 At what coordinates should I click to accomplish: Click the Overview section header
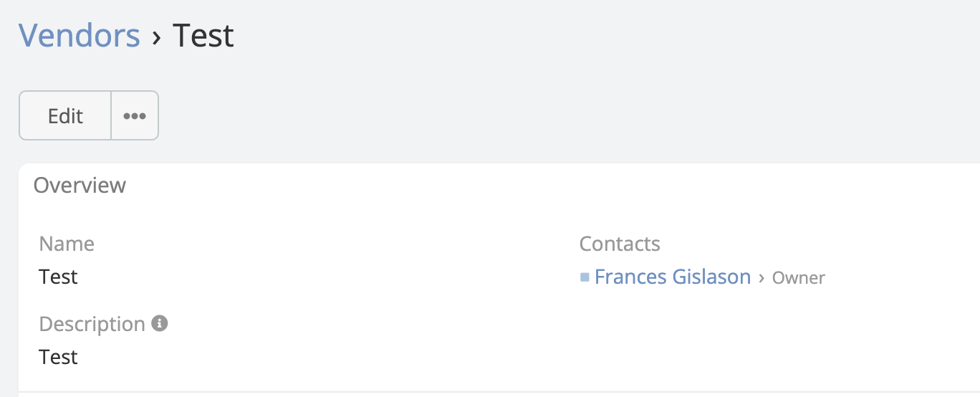(80, 185)
